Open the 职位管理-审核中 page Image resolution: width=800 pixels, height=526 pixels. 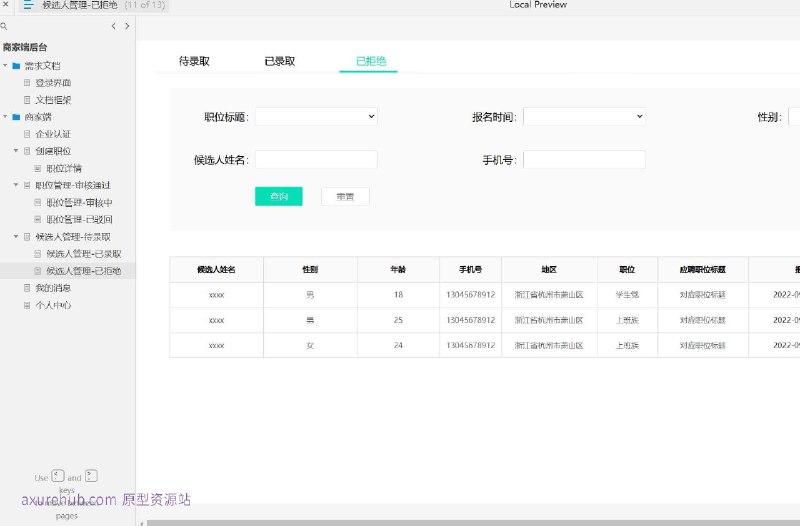pos(79,203)
